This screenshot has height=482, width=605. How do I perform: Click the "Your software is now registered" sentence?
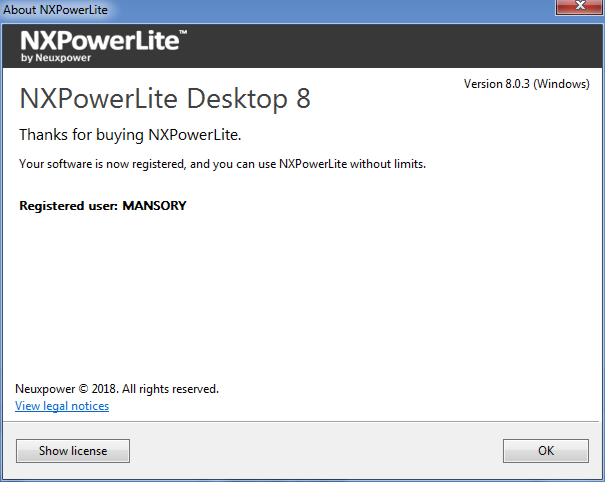coord(223,163)
